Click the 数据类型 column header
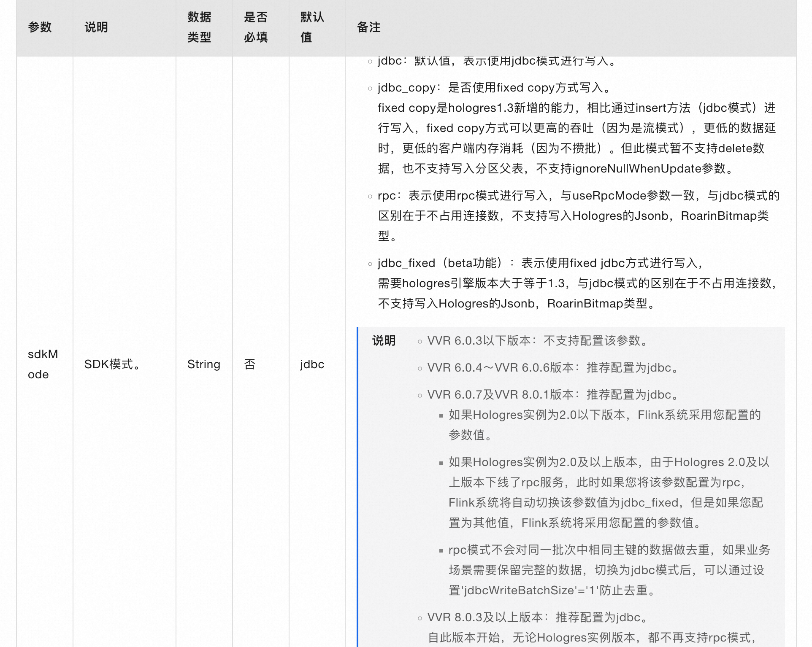The width and height of the screenshot is (812, 647). [199, 27]
